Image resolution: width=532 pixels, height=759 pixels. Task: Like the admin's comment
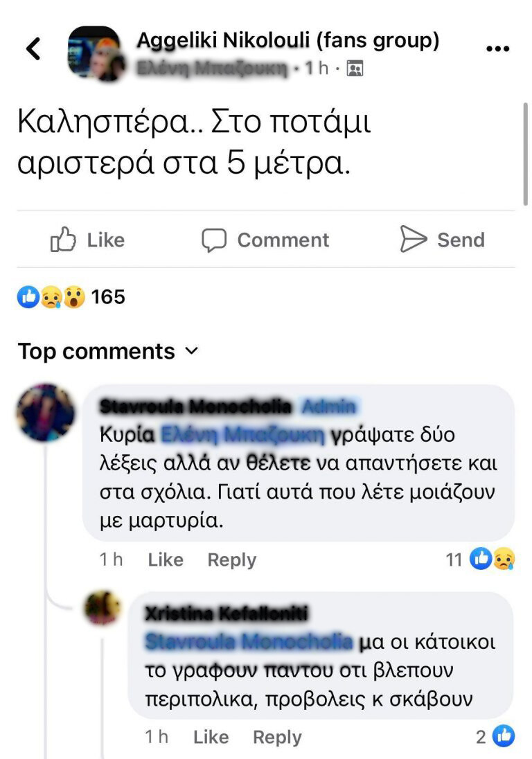[x=166, y=560]
